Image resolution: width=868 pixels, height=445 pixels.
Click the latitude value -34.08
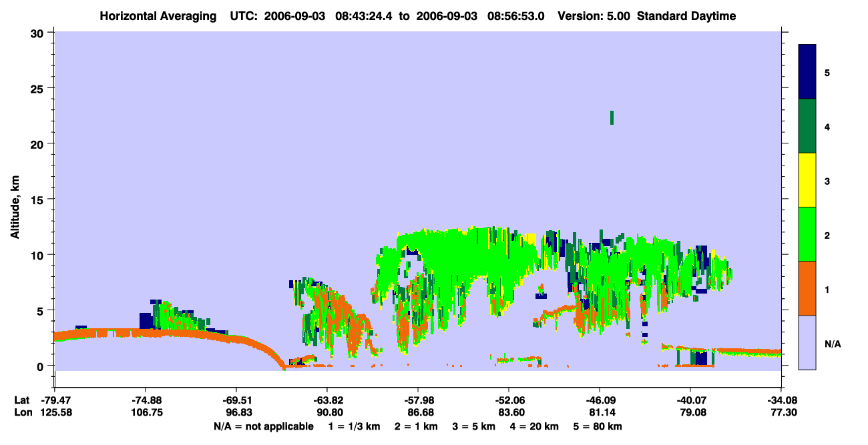click(781, 400)
